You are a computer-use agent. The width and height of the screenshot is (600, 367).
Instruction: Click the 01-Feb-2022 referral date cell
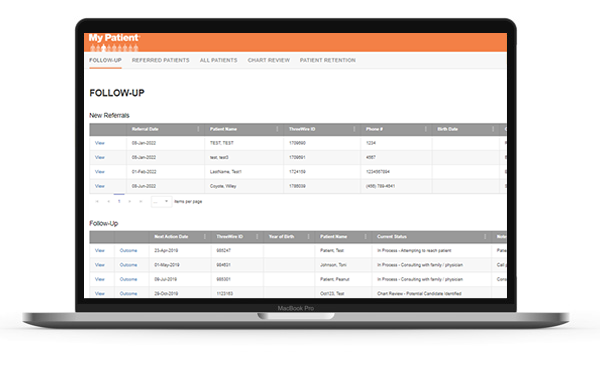[165, 172]
